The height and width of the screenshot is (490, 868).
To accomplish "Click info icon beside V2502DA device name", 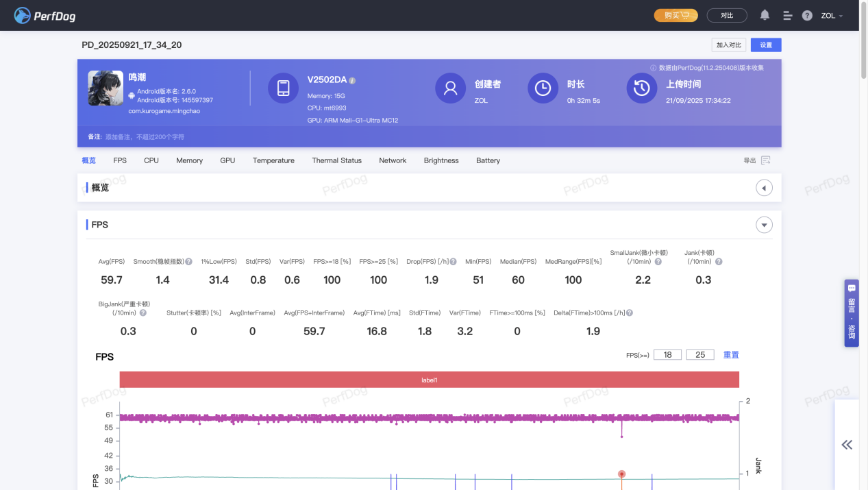I will click(352, 80).
